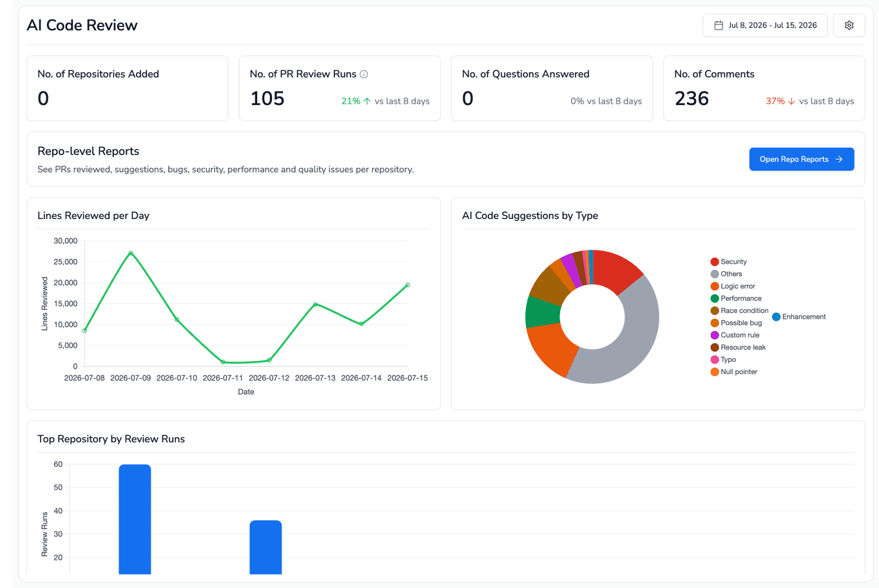Toggle the Logic error legend swatch
This screenshot has height=588, width=879.
(x=715, y=286)
